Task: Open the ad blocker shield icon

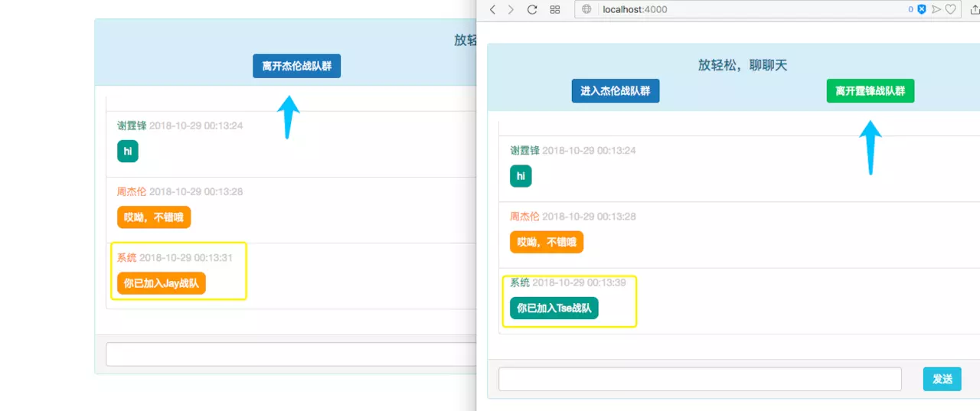Action: coord(922,9)
